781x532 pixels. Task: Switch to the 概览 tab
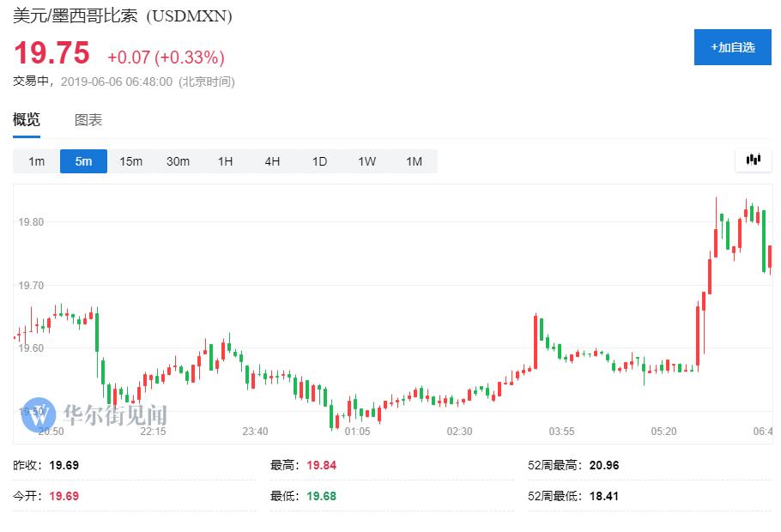[x=27, y=120]
